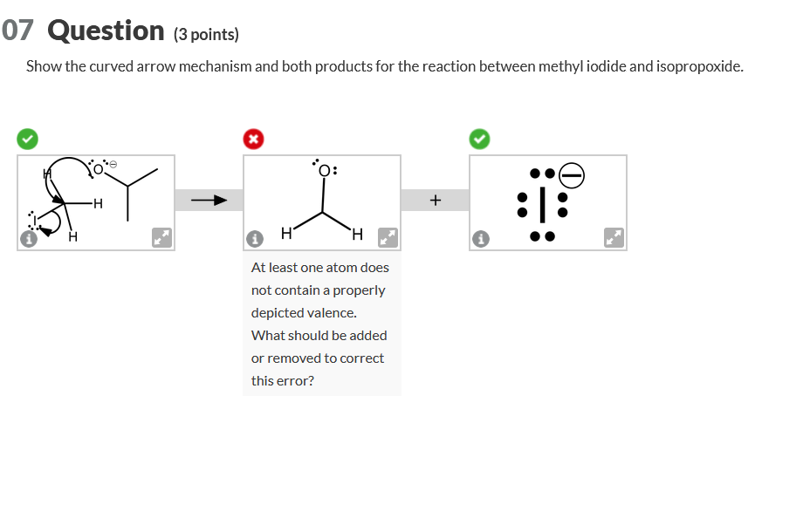Click the 3 points label
This screenshot has width=803, height=532.
[208, 34]
